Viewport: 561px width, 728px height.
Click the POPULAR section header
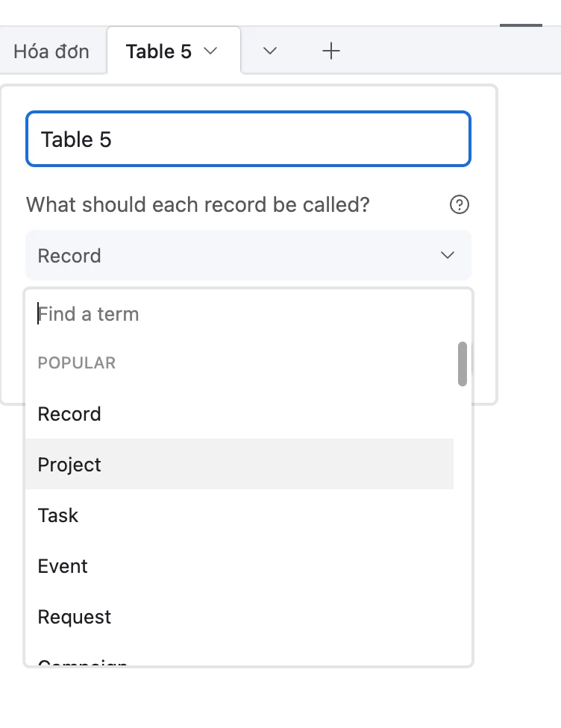77,363
